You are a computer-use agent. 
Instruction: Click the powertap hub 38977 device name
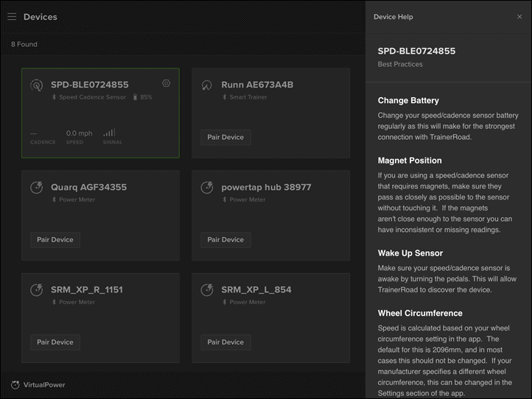click(266, 187)
